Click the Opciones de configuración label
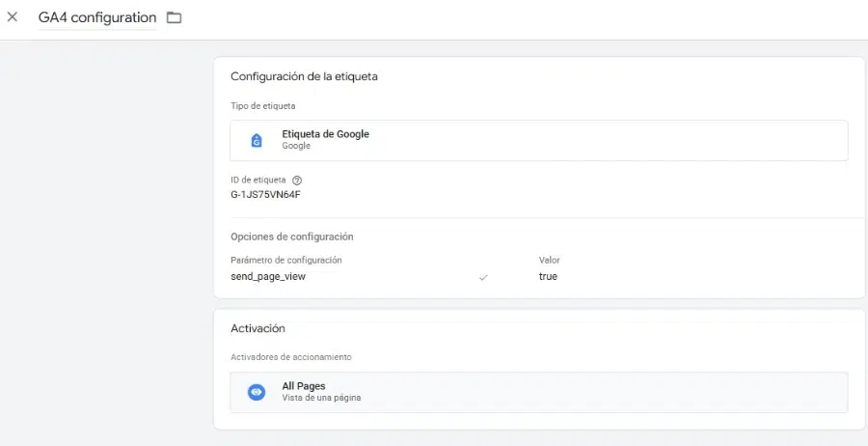The image size is (868, 446). point(291,237)
